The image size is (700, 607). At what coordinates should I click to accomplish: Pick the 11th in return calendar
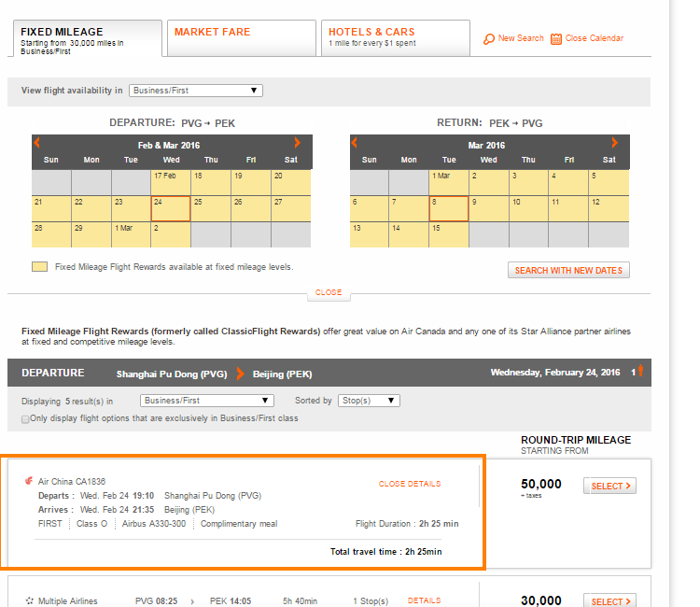[x=568, y=208]
